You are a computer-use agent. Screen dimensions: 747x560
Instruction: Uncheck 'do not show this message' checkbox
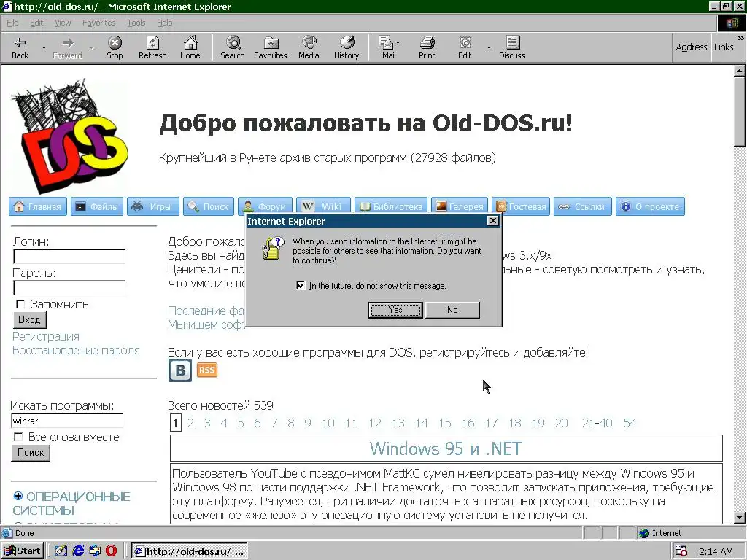point(301,285)
